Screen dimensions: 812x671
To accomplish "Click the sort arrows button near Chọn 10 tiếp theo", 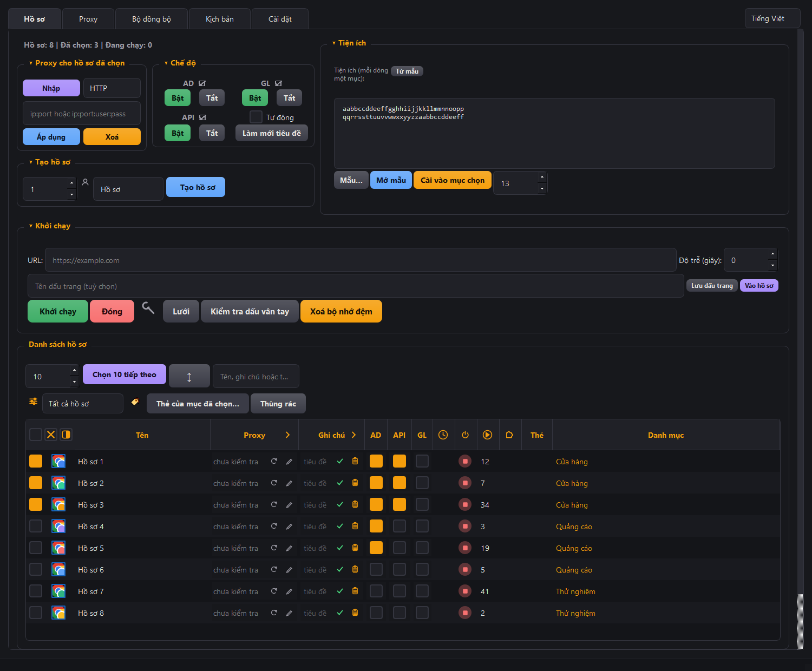I will 189,376.
